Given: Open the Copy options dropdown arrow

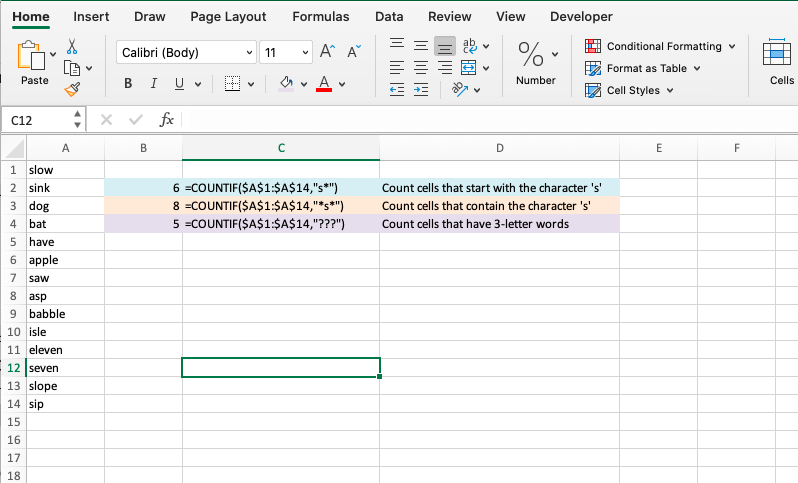Looking at the screenshot, I should [89, 68].
